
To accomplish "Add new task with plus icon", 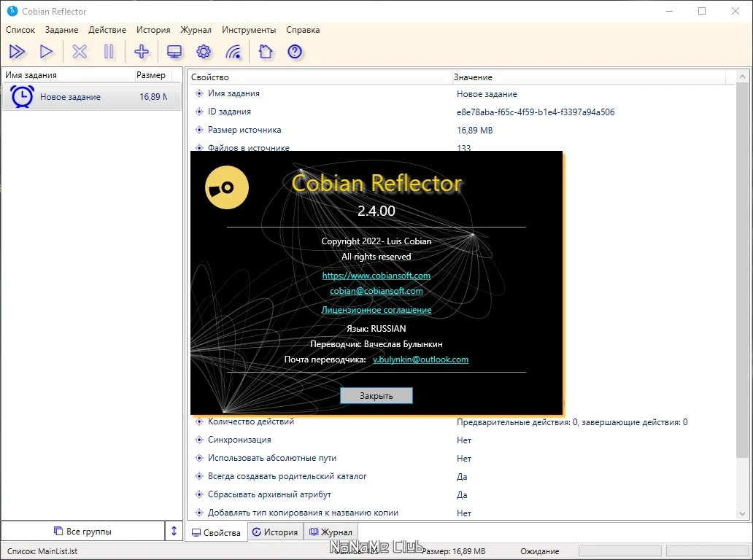I will [x=142, y=51].
